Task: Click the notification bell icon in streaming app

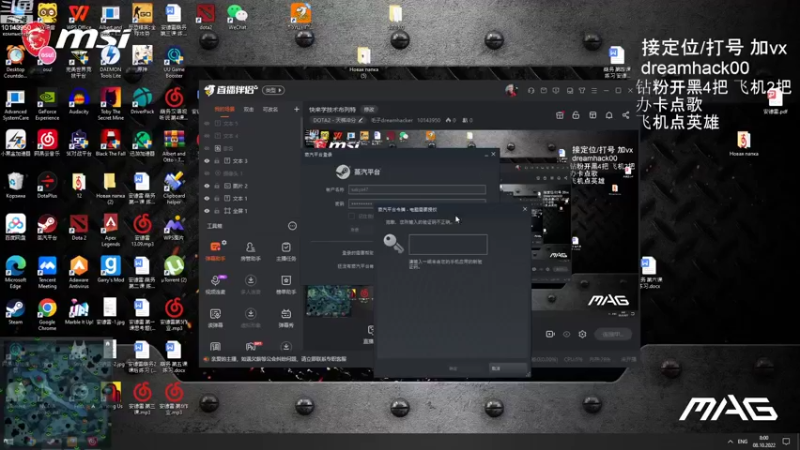Action: coord(609,115)
